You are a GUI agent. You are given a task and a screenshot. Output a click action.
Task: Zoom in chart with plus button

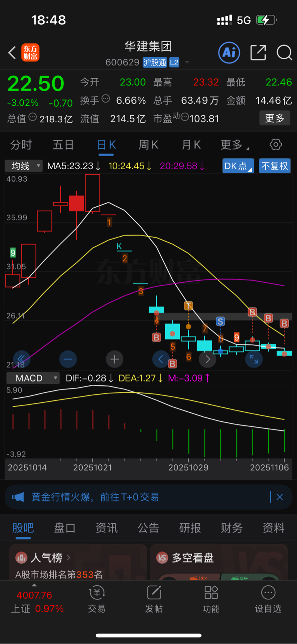(x=114, y=359)
